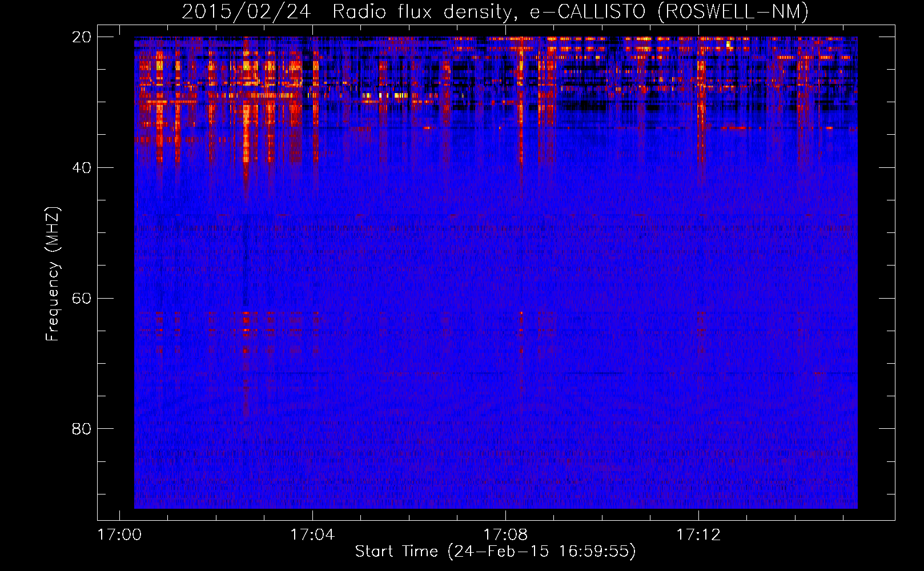
Task: Click the 17:00 time tick label
Action: point(119,535)
